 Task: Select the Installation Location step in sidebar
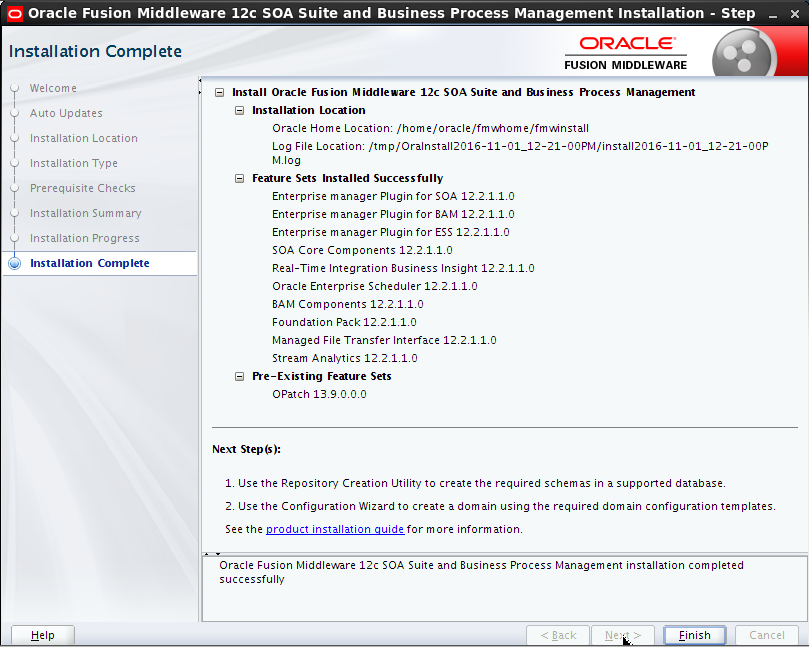tap(84, 138)
